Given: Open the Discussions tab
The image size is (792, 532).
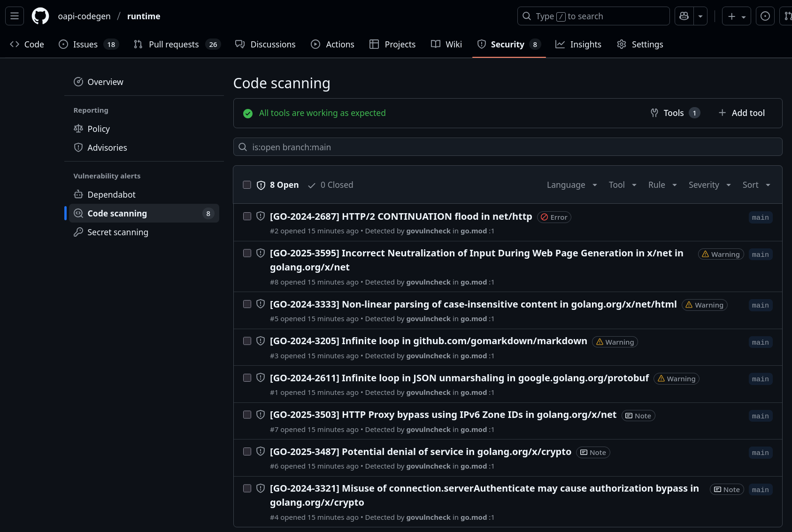Looking at the screenshot, I should [266, 44].
